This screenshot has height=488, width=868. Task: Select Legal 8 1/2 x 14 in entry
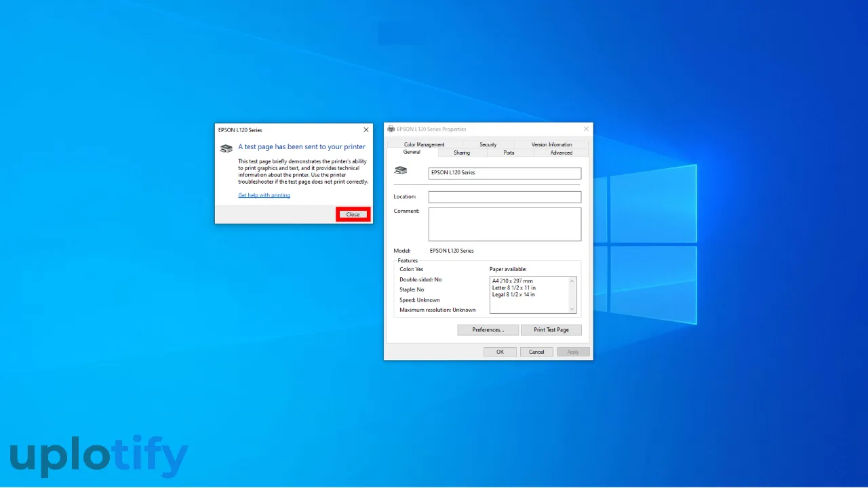coord(513,294)
